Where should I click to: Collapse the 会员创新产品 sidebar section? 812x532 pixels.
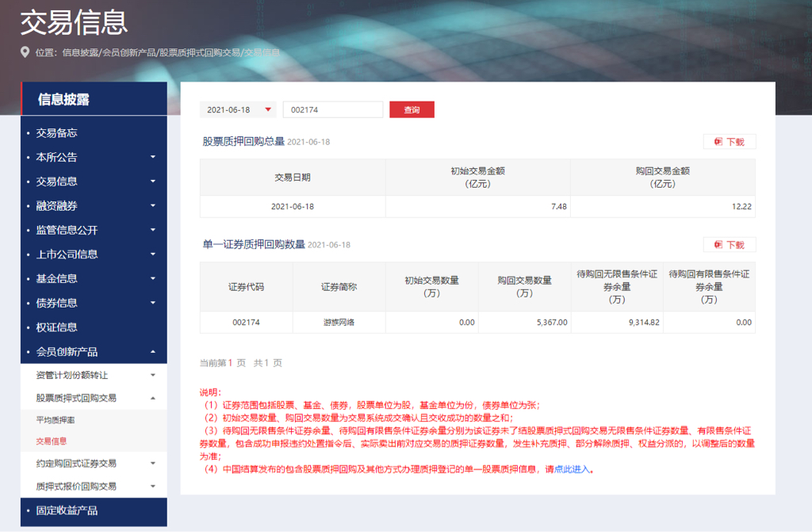(x=153, y=352)
